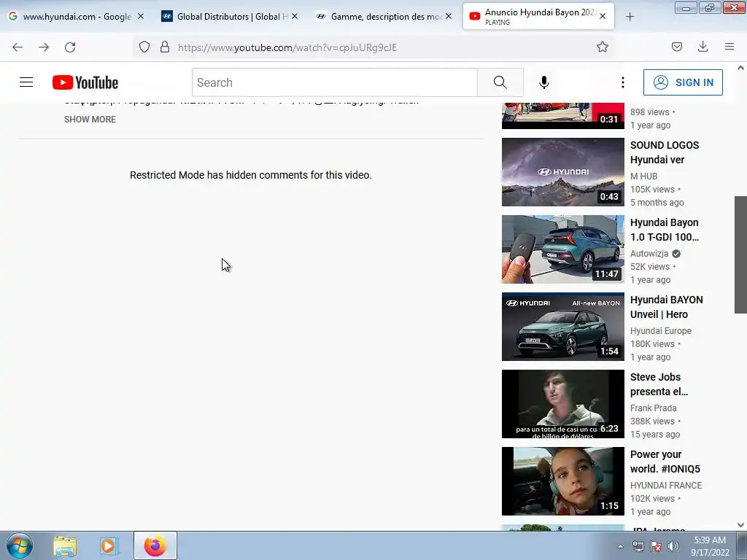Click the Autowizja channel name
This screenshot has height=560, width=747.
click(x=649, y=253)
